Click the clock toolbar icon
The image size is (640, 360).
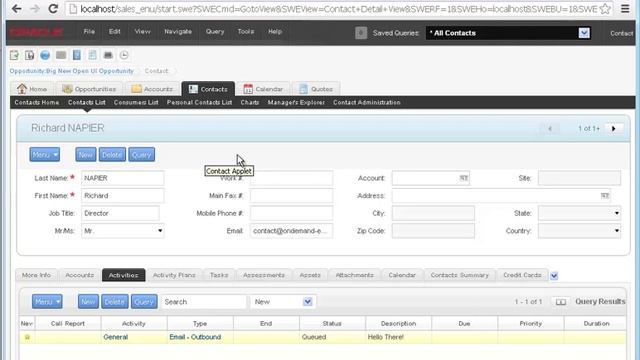pos(124,55)
